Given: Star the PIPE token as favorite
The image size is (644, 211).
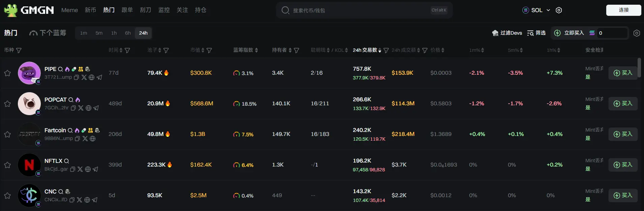Looking at the screenshot, I should tap(7, 73).
